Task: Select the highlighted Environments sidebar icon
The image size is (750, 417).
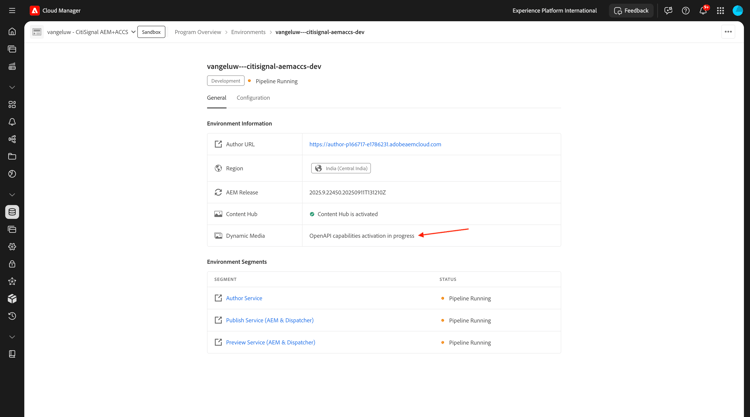Action: tap(12, 212)
